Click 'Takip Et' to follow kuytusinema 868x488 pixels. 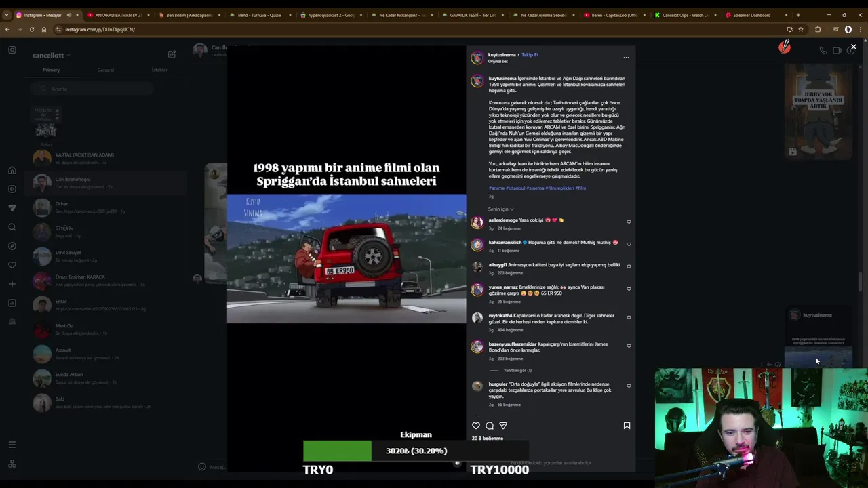(x=530, y=55)
